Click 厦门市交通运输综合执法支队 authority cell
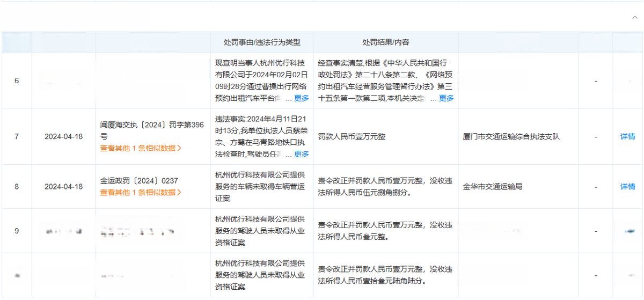644x300 pixels. [511, 137]
